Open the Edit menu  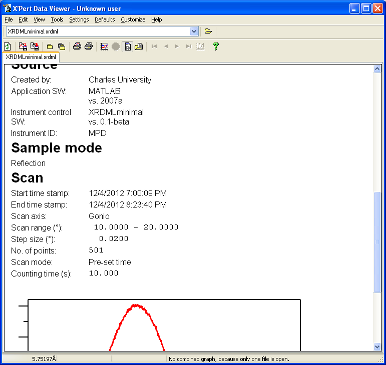tap(23, 20)
